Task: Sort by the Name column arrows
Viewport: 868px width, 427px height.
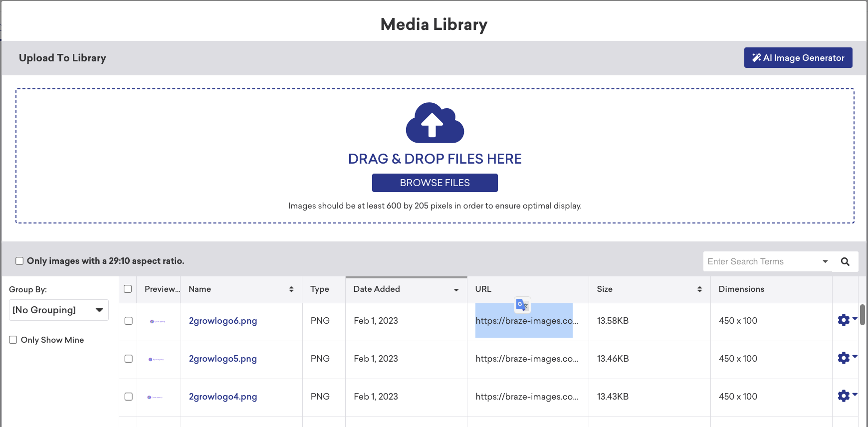Action: click(x=291, y=289)
